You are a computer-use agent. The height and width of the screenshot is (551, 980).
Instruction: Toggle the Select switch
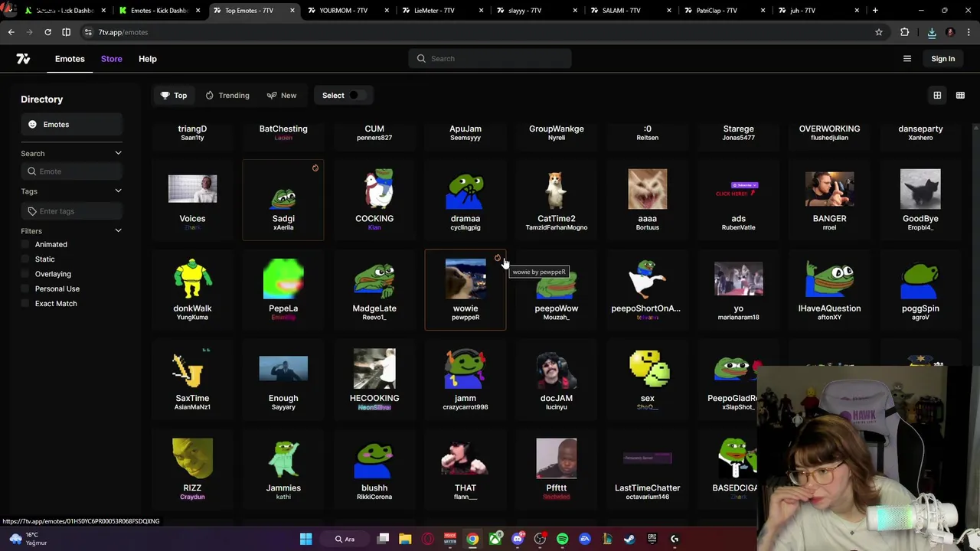click(x=357, y=96)
